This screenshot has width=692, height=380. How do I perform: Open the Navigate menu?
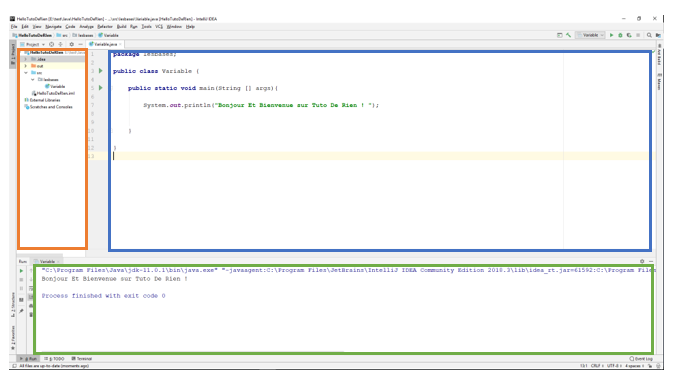(x=53, y=27)
